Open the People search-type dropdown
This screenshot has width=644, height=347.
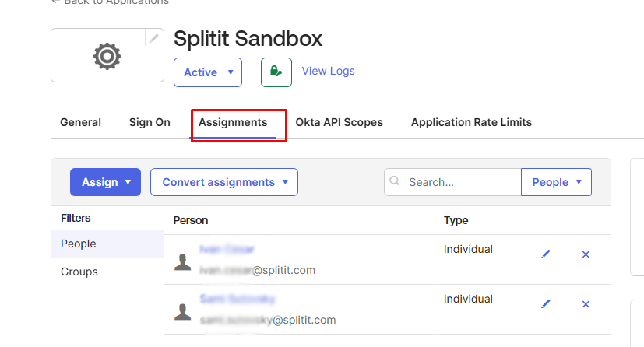pyautogui.click(x=556, y=182)
